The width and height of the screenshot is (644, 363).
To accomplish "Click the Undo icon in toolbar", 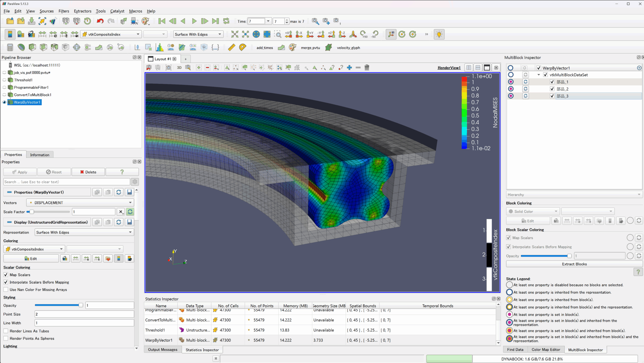I will [x=100, y=21].
